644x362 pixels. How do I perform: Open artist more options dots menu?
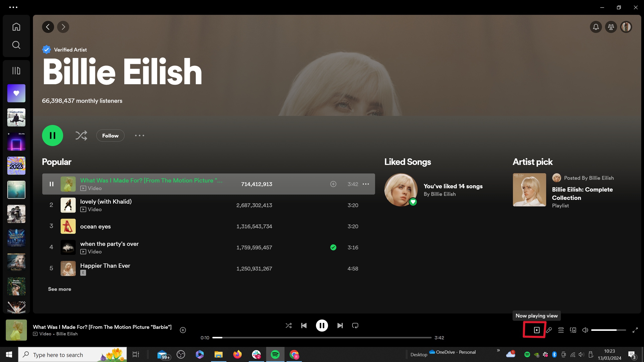tap(140, 135)
